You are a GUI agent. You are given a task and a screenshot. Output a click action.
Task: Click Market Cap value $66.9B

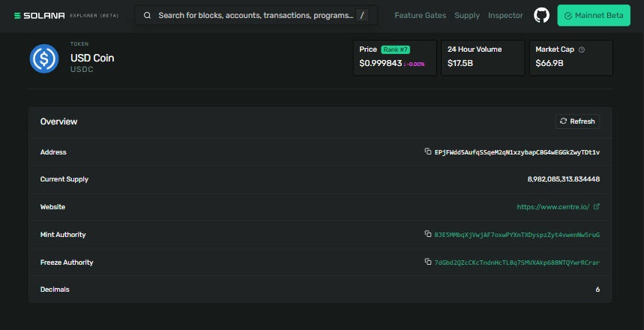[x=549, y=64]
